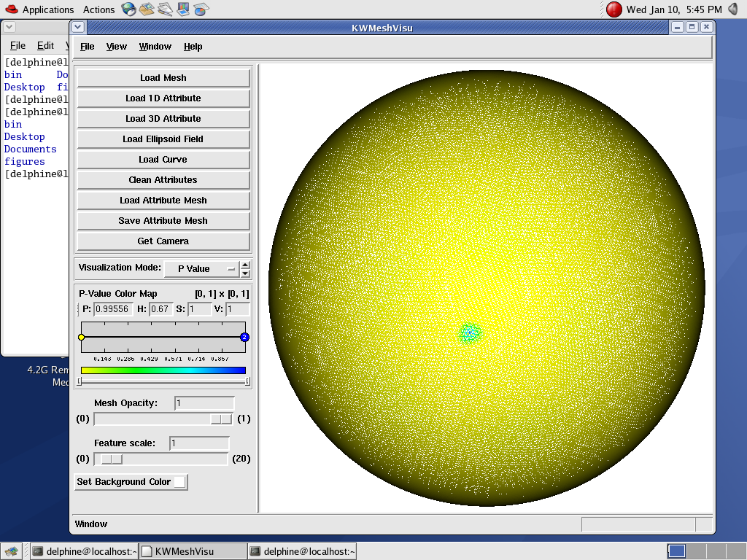Screen dimensions: 747x560
Task: Click the Visualization Mode down arrow
Action: 245,273
